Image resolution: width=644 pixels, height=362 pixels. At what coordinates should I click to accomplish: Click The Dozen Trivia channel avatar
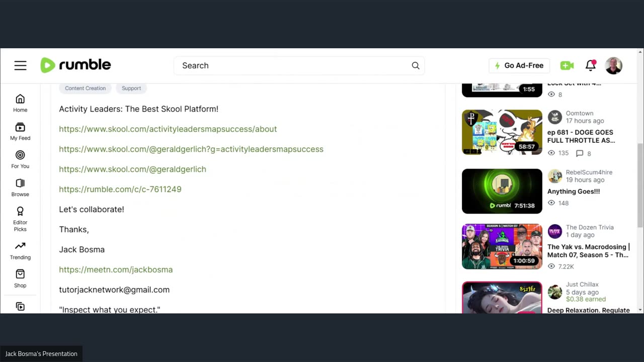(x=555, y=231)
